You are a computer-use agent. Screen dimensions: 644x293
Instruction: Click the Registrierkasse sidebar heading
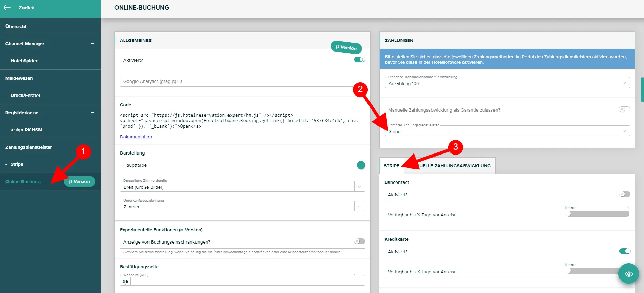pyautogui.click(x=22, y=113)
